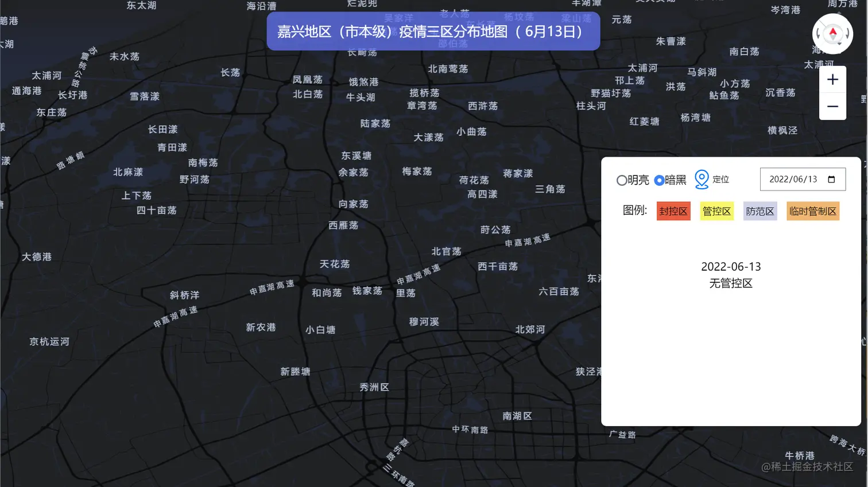This screenshot has height=487, width=868.
Task: Click the 天花荡 map label
Action: pos(335,264)
